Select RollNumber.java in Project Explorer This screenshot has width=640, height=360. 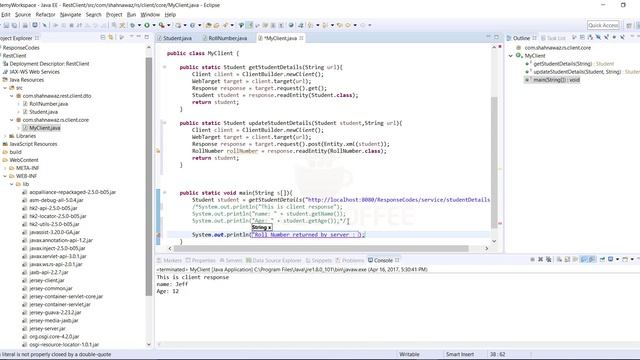(x=49, y=104)
